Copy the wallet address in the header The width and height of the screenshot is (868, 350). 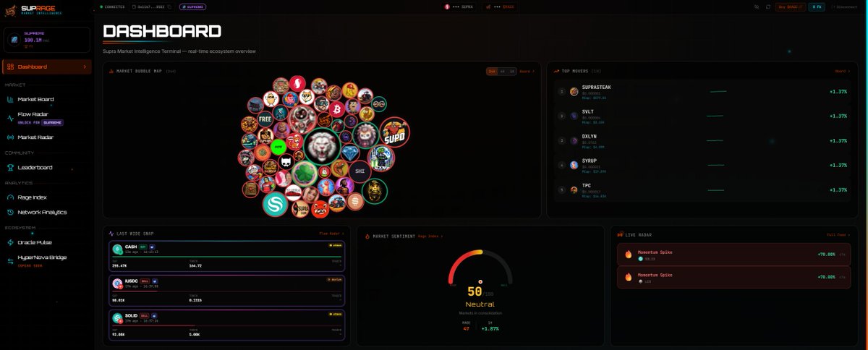[169, 7]
